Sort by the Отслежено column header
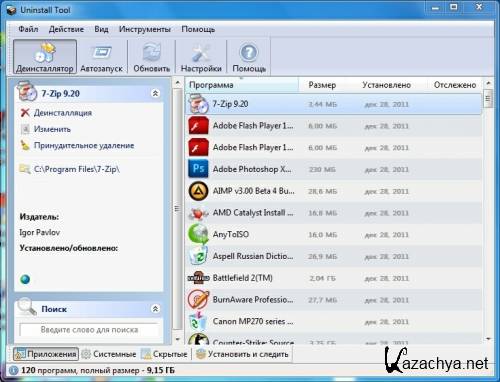This screenshot has height=382, width=500. coord(455,85)
